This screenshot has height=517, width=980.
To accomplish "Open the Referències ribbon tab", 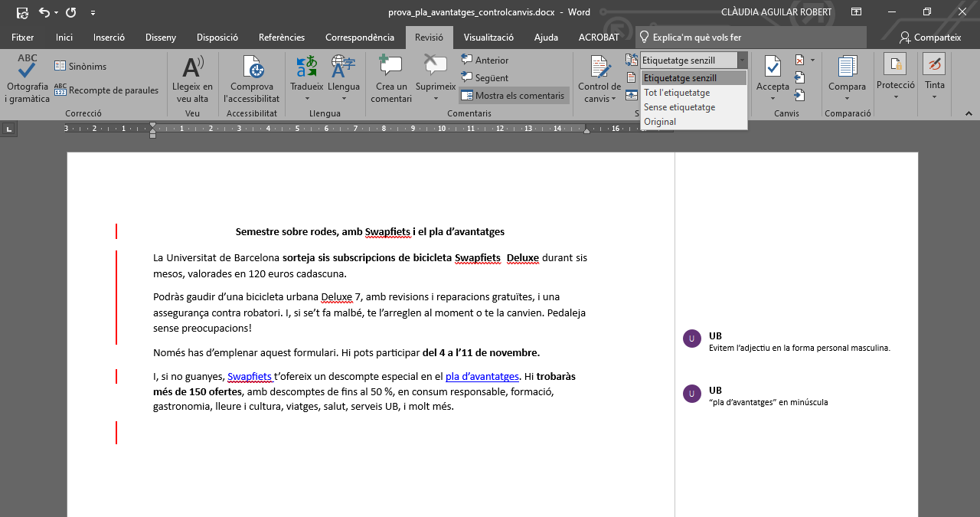I will tap(282, 38).
